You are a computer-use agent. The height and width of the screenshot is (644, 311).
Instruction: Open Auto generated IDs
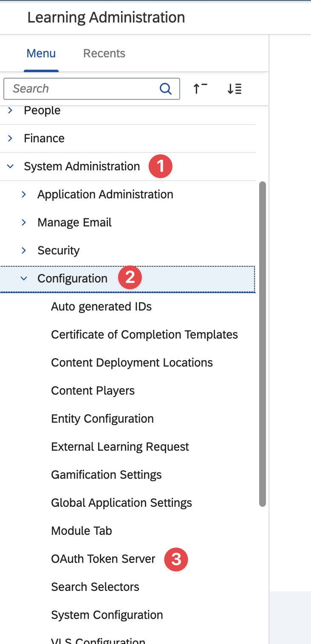coord(101,307)
